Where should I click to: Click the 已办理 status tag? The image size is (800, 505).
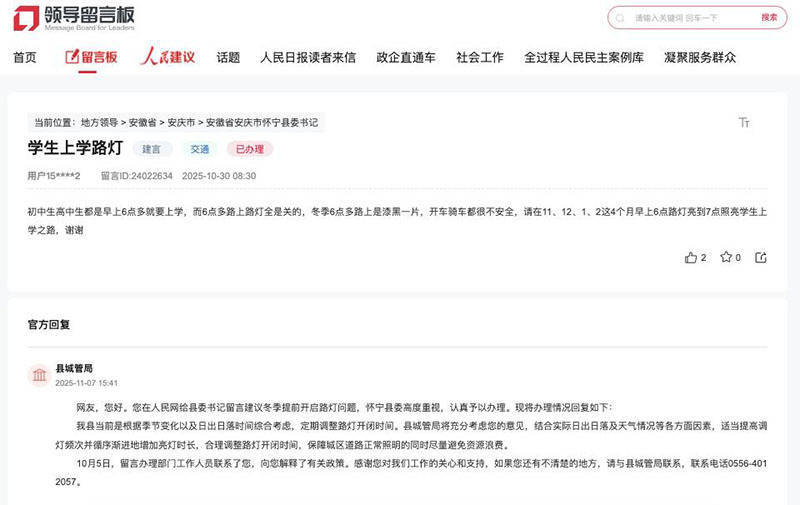point(249,149)
